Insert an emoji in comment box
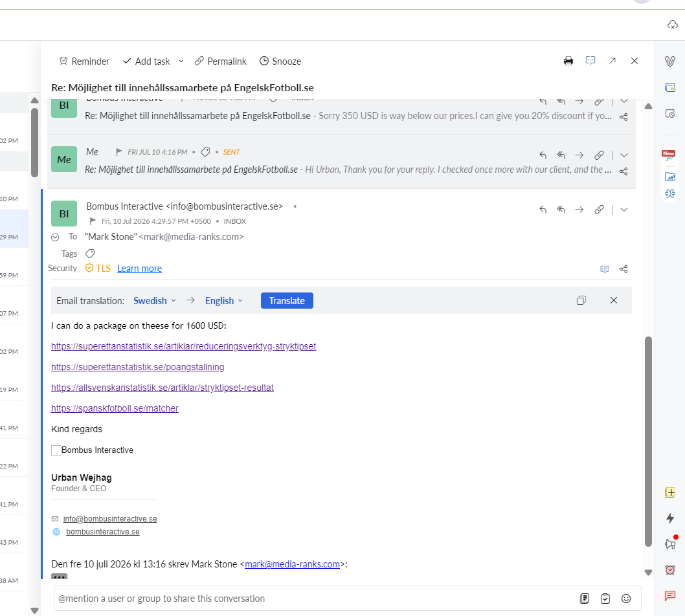Image resolution: width=685 pixels, height=616 pixels. point(626,599)
